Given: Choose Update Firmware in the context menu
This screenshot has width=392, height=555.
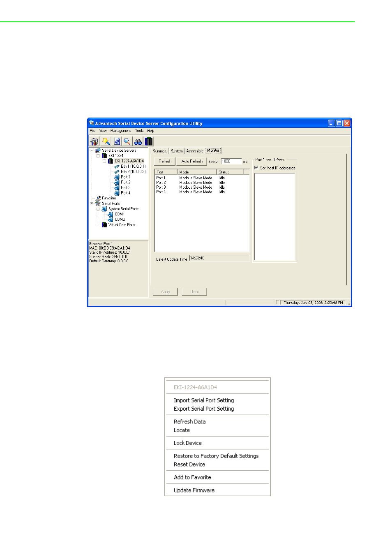Looking at the screenshot, I should (194, 490).
